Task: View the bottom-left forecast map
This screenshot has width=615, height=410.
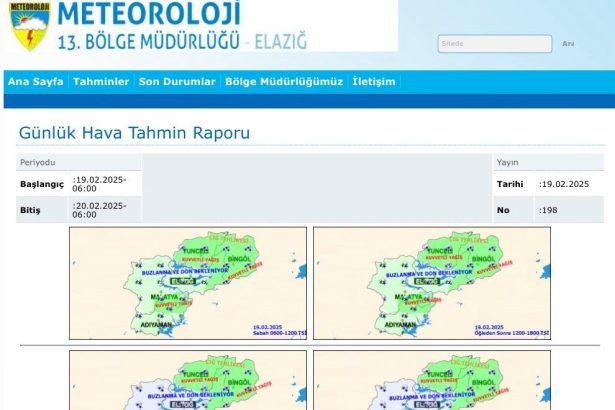Action: (x=187, y=380)
